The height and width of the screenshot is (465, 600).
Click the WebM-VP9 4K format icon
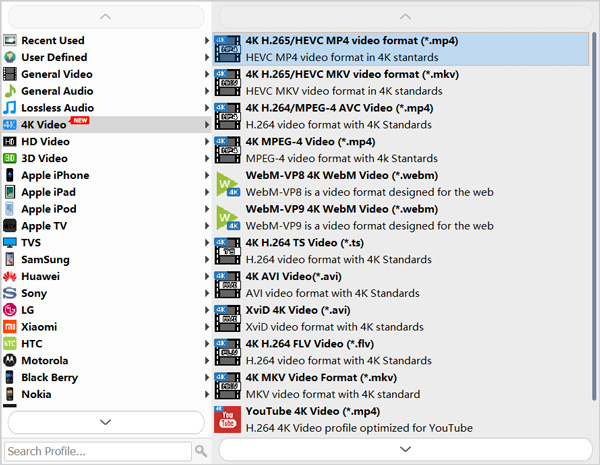[x=228, y=218]
